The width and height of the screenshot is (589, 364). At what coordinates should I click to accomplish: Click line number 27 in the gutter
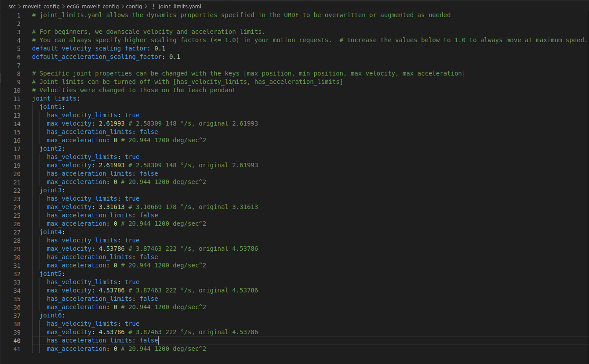[x=17, y=232]
